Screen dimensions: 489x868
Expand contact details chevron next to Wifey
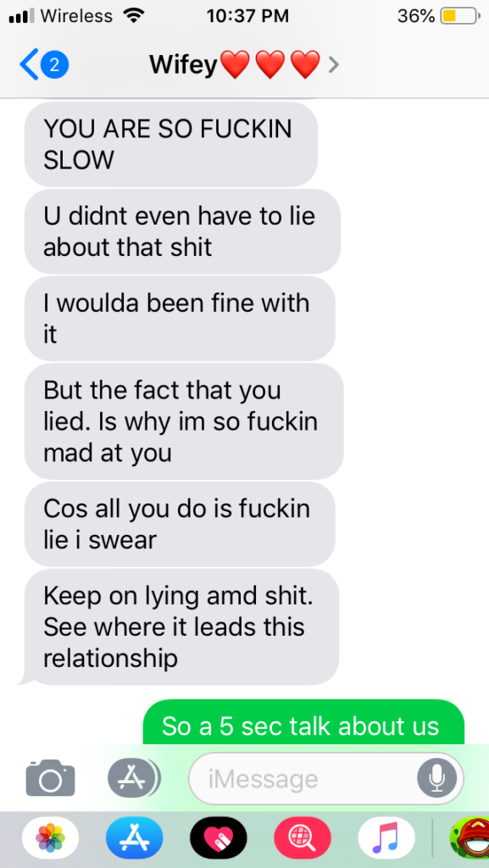332,66
